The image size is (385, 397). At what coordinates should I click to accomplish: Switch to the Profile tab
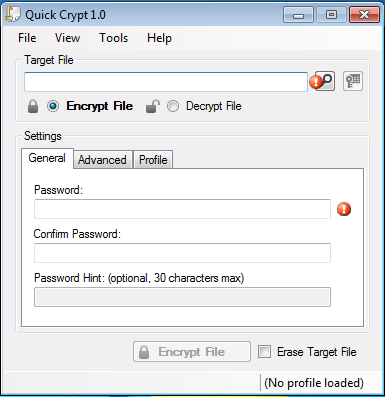(x=153, y=160)
